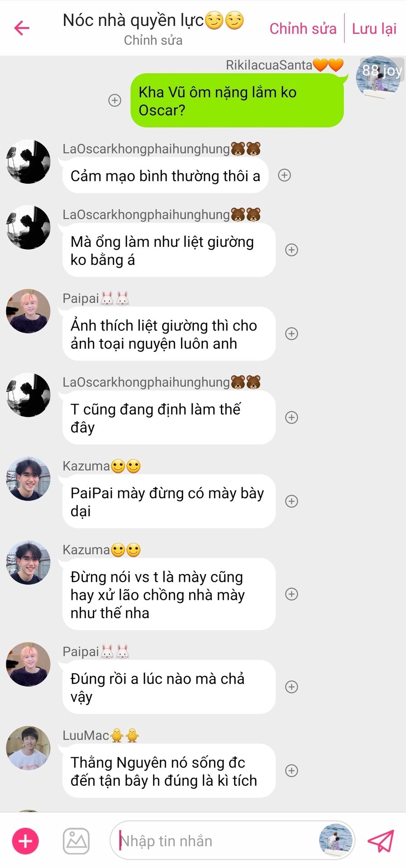The width and height of the screenshot is (406, 868).
Task: Open the image picker icon
Action: click(76, 841)
